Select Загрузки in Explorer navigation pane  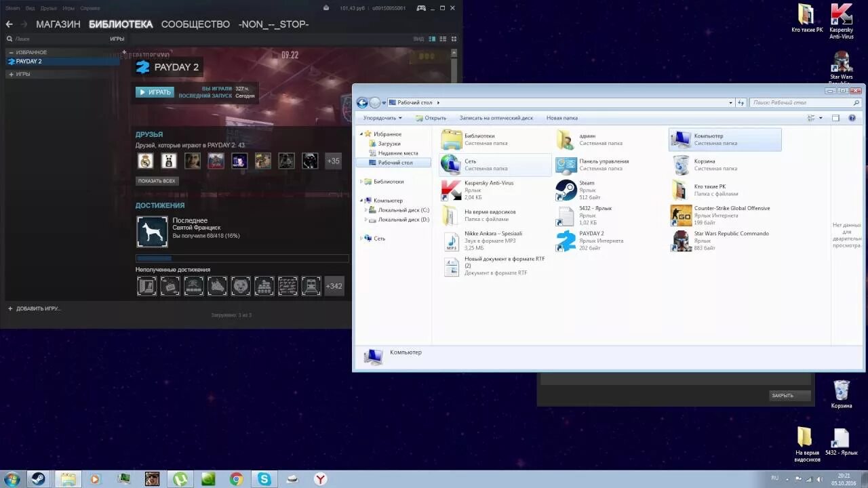389,144
